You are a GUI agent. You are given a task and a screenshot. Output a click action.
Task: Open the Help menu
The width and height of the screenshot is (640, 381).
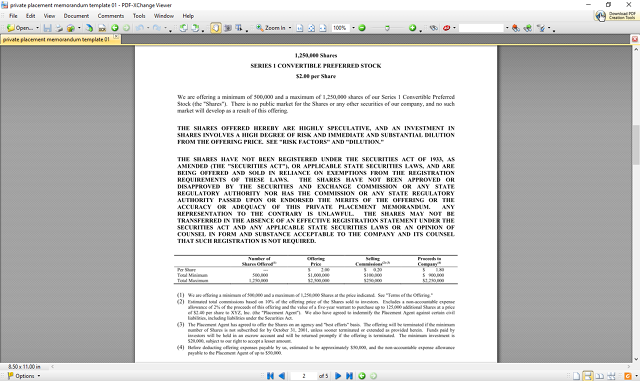[x=188, y=16]
